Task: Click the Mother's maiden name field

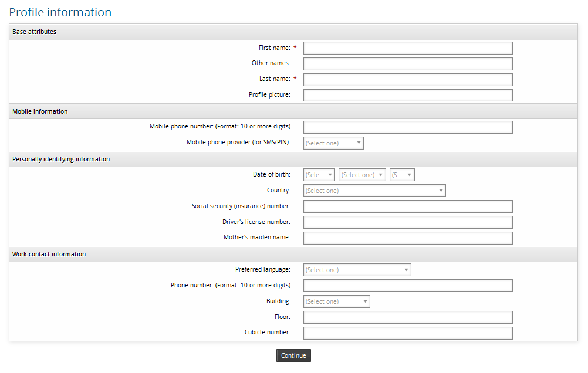Action: (408, 238)
